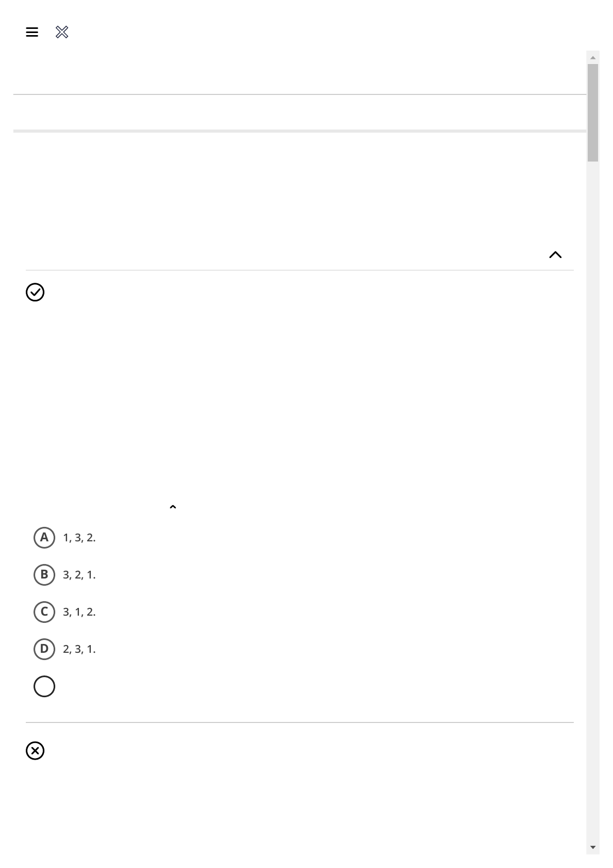Choose the answer text "1, 3, 2."
This screenshot has width=613, height=868.
(x=79, y=538)
